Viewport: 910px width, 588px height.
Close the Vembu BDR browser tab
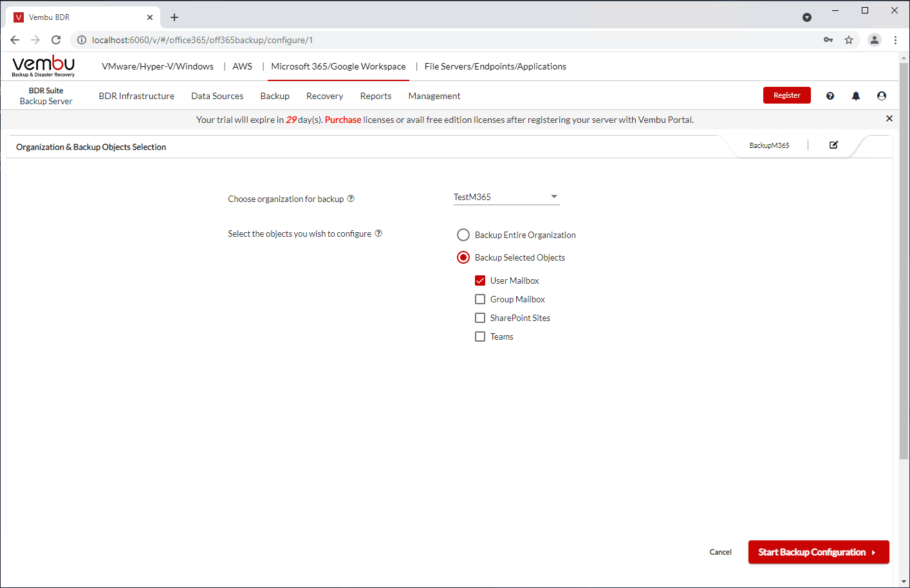click(150, 17)
